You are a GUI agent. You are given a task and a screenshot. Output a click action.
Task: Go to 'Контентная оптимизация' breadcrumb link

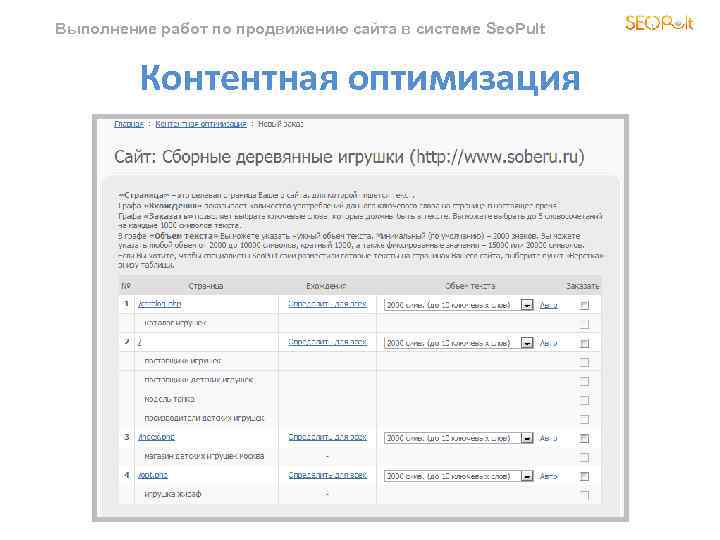point(201,124)
